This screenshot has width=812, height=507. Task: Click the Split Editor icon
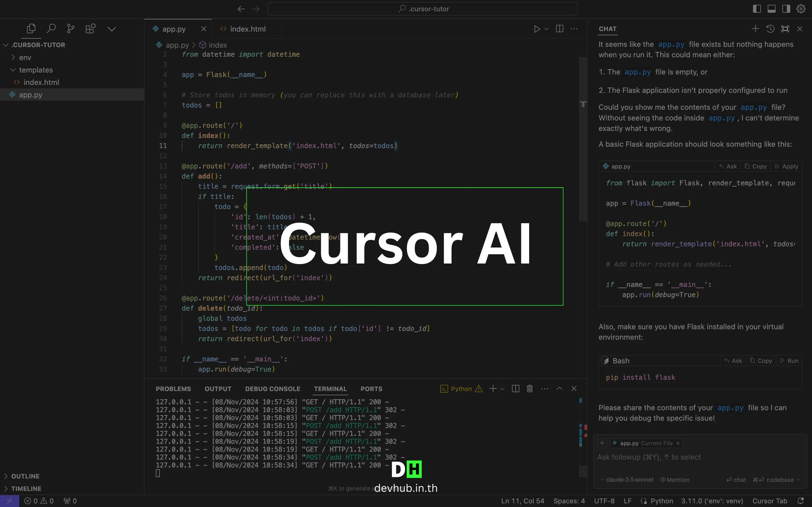[559, 28]
